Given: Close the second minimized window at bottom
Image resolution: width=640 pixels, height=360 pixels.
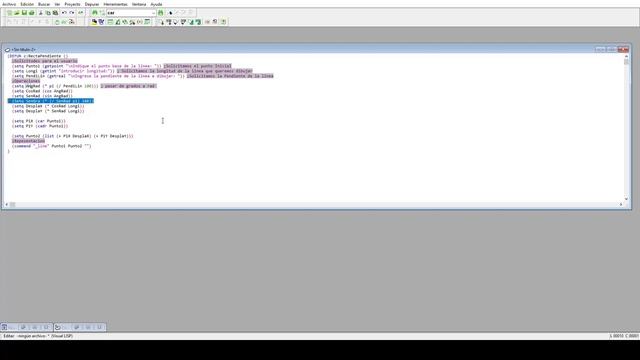Looking at the screenshot, I should point(99,327).
